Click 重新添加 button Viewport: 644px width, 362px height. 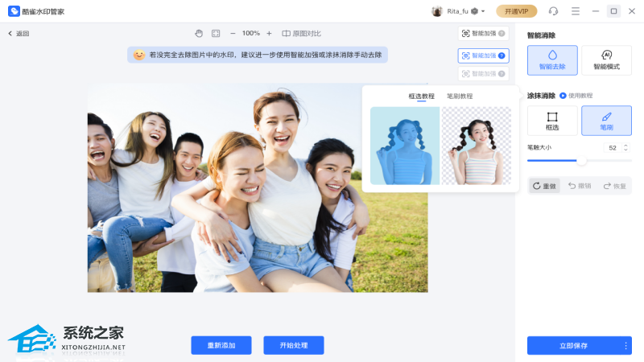221,346
